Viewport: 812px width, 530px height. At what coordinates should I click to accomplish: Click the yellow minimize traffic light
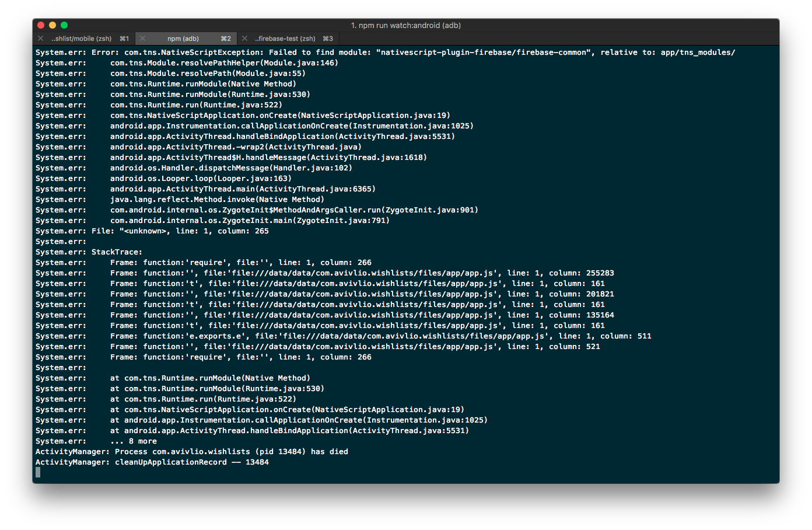tap(52, 25)
